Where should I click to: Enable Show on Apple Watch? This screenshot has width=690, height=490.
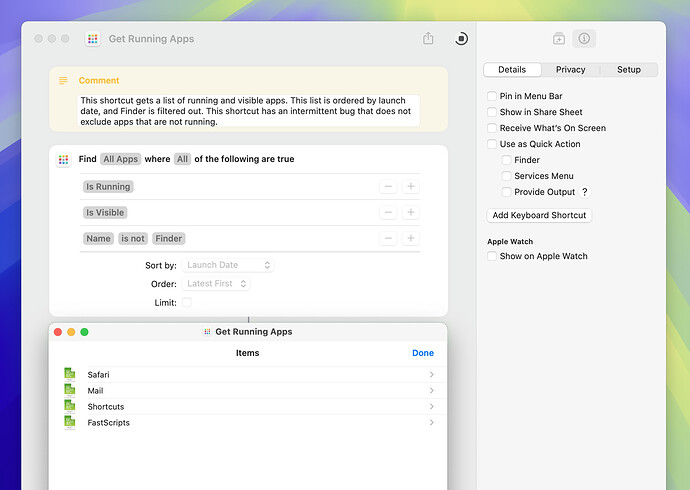point(492,256)
